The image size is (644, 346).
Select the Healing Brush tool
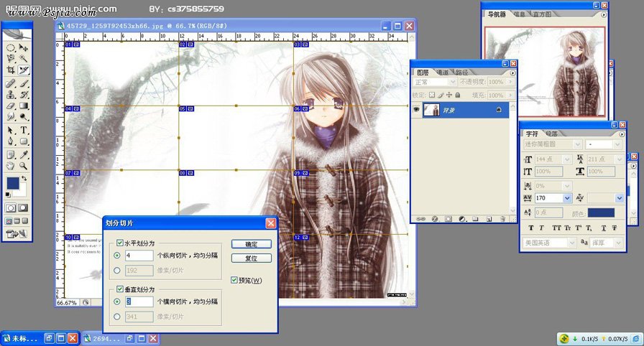click(x=11, y=84)
